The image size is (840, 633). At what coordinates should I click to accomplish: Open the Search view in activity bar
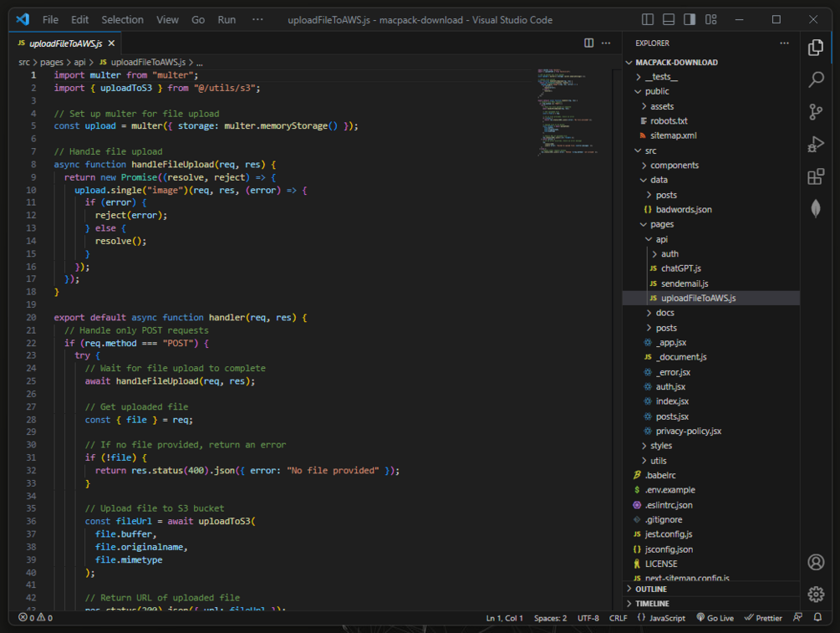point(816,80)
